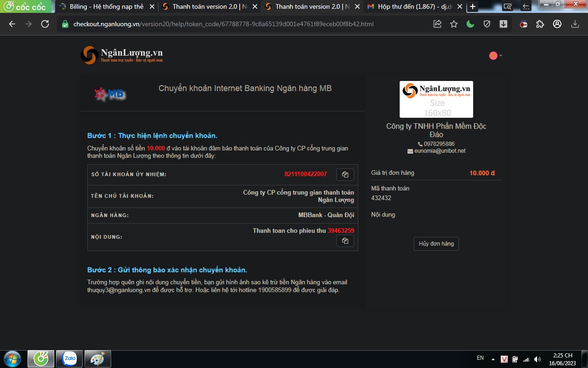Click the secure padlock site info icon
588x368 pixels.
point(65,24)
